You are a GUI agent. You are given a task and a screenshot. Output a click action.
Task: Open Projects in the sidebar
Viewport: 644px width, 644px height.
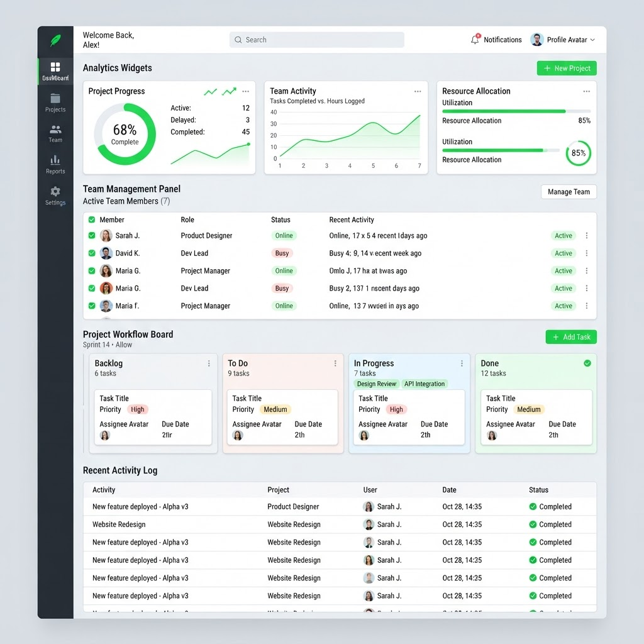pyautogui.click(x=55, y=103)
